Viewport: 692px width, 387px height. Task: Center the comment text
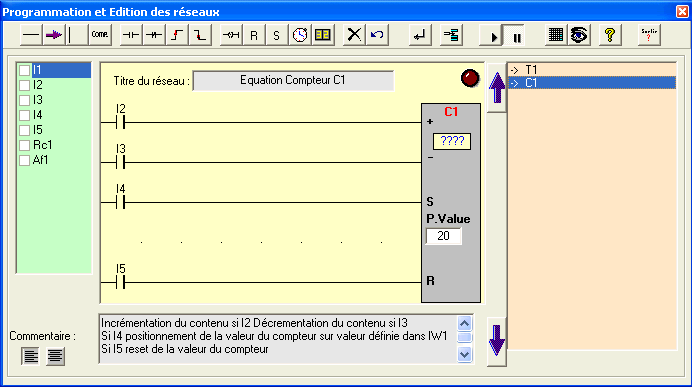[56, 356]
